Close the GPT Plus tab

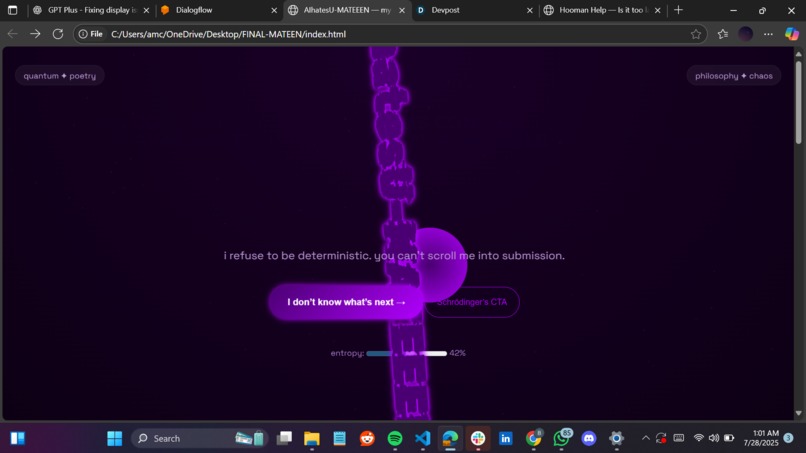(x=146, y=10)
